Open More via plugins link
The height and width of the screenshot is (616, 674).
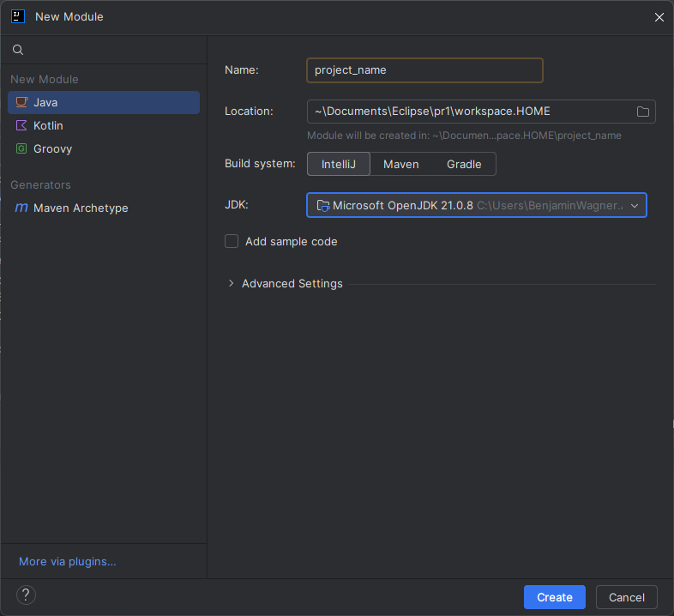pos(67,561)
